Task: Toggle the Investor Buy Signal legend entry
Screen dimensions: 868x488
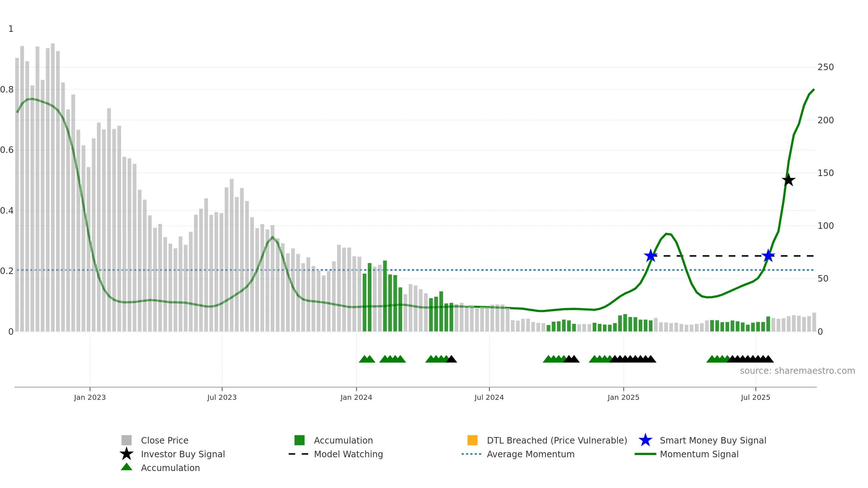Action: pos(172,454)
